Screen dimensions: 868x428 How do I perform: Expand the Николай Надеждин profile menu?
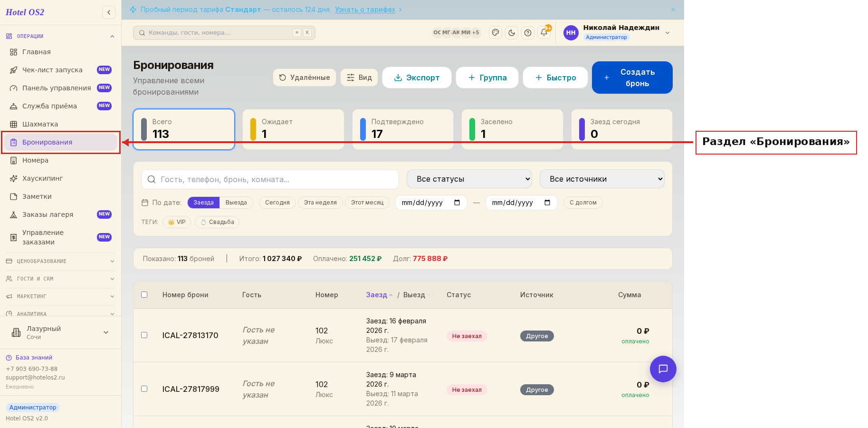click(x=668, y=33)
